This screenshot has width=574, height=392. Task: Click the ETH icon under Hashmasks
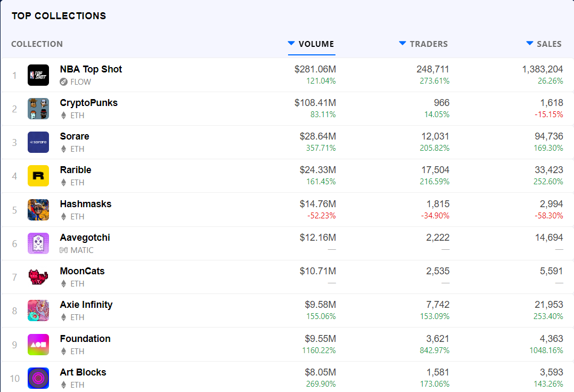tap(64, 217)
